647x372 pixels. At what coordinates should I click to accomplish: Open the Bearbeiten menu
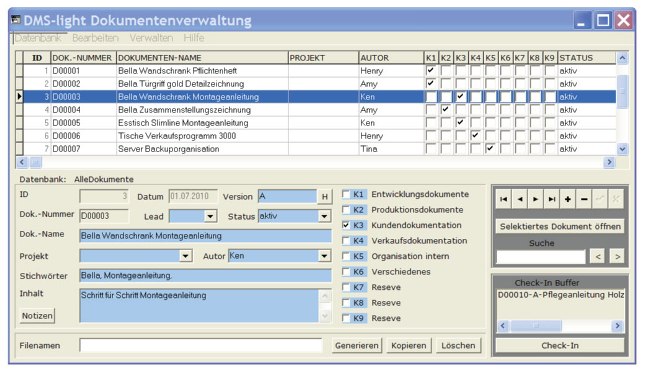(x=95, y=38)
